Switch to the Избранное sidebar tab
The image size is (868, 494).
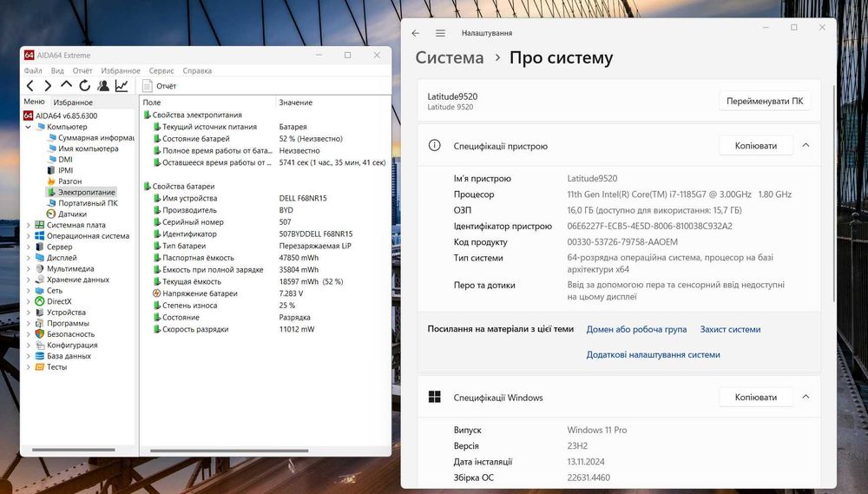(x=73, y=102)
